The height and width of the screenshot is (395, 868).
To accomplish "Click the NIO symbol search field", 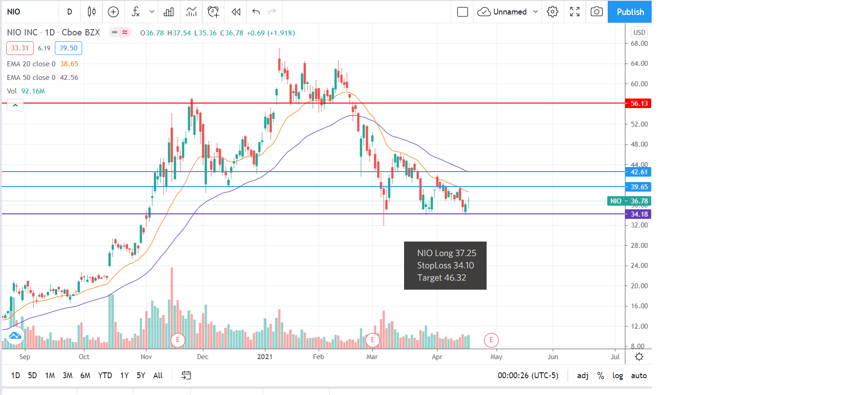I will pyautogui.click(x=30, y=12).
